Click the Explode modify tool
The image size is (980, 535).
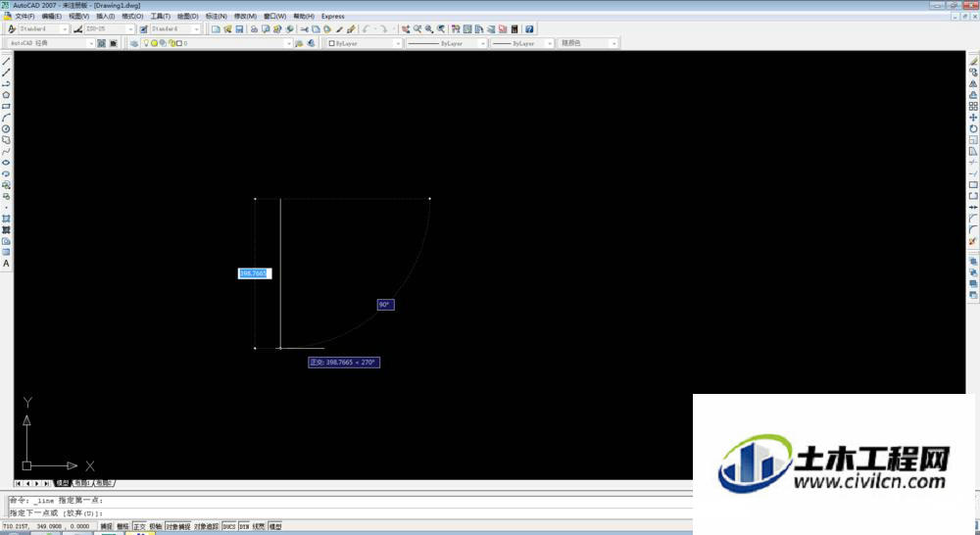[x=973, y=241]
